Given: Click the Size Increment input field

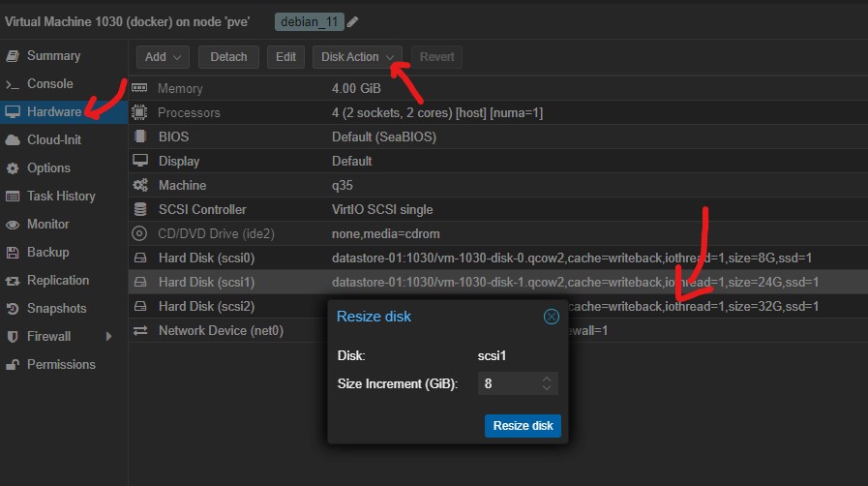Looking at the screenshot, I should pyautogui.click(x=508, y=383).
